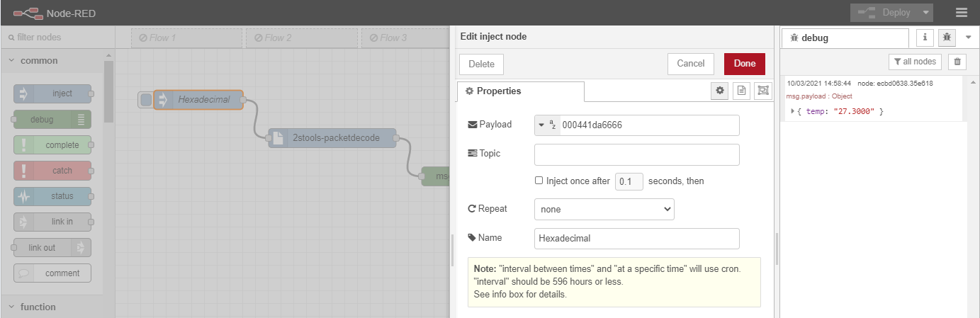980x318 pixels.
Task: Switch to the Flow 1 tab
Action: coord(187,38)
